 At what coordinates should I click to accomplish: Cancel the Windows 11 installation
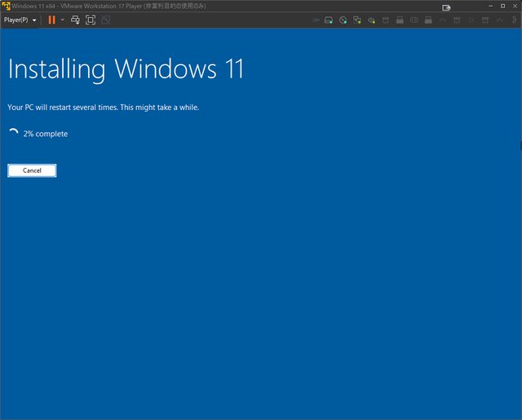point(32,170)
